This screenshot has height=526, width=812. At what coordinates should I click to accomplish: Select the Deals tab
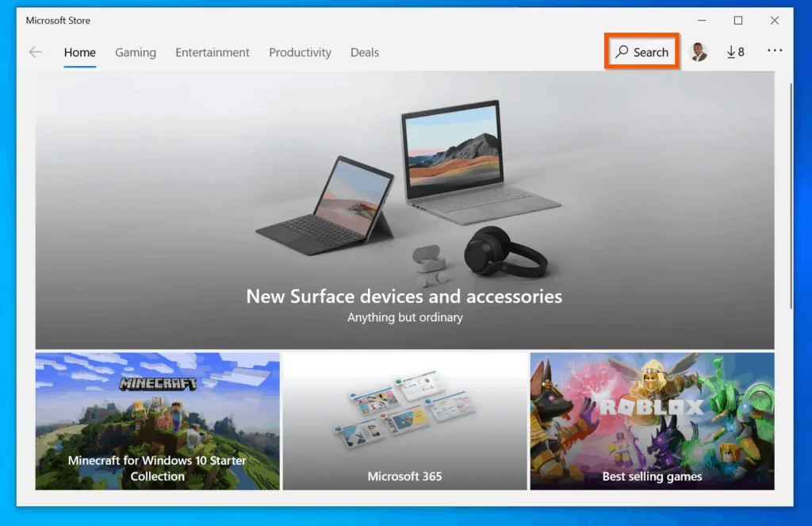(365, 52)
